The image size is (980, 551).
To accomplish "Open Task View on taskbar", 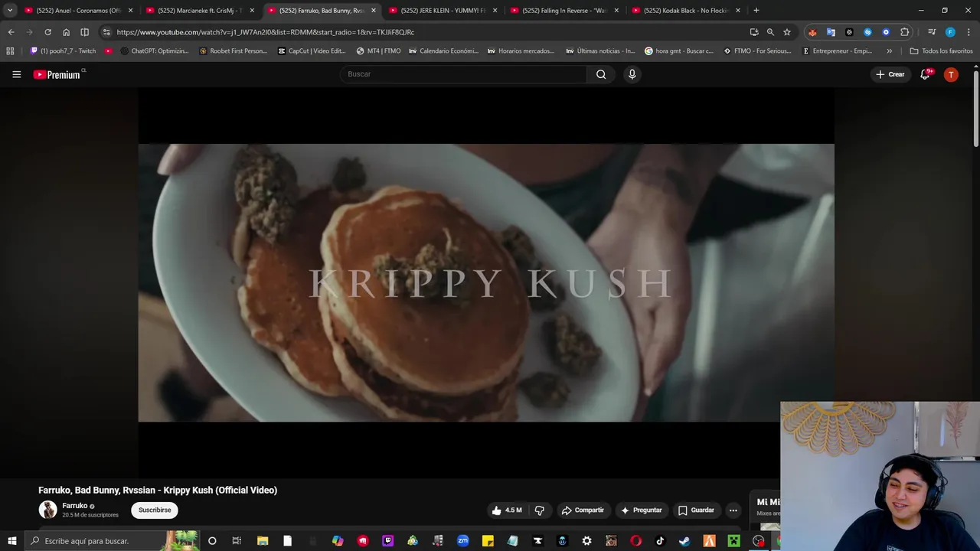I will 237,541.
